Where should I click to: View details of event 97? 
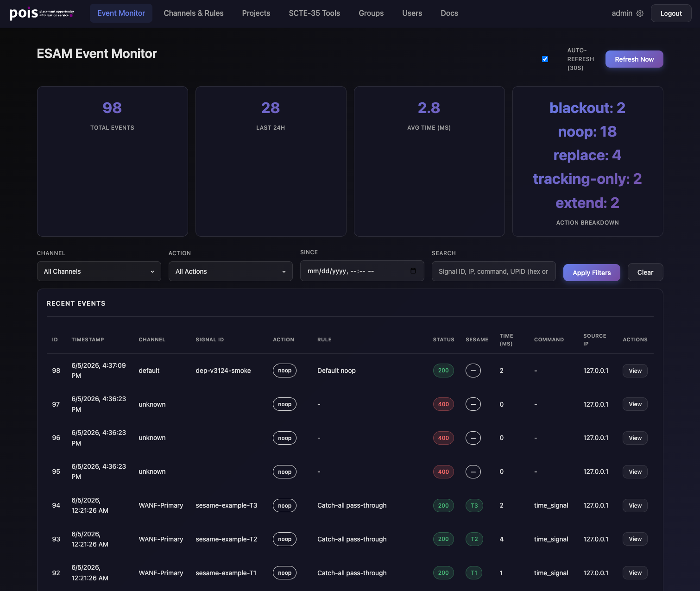[x=635, y=404]
